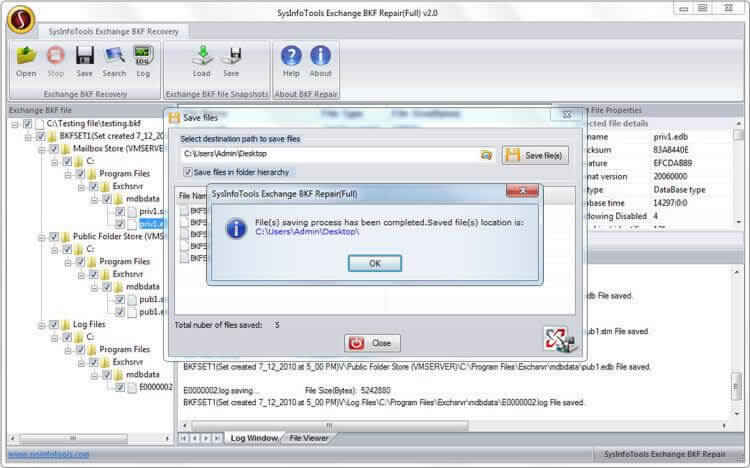Click the Public Folder Store folder icon

(66, 237)
